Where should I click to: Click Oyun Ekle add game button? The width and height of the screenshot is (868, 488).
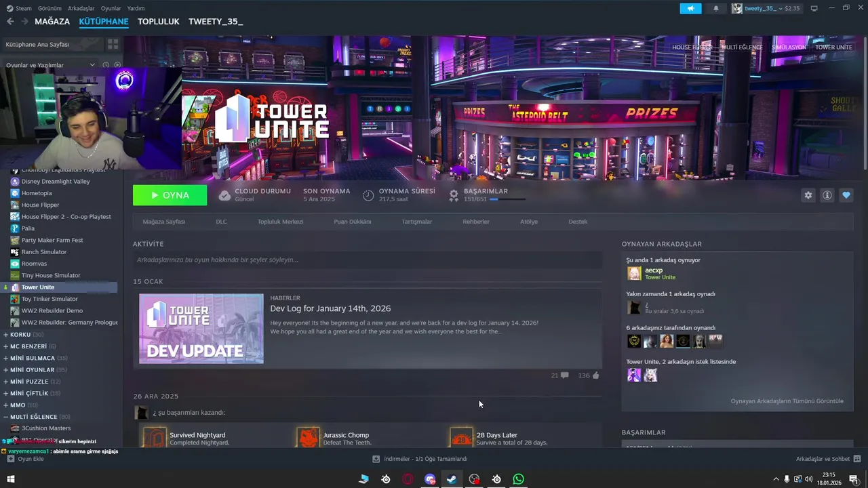coord(26,459)
